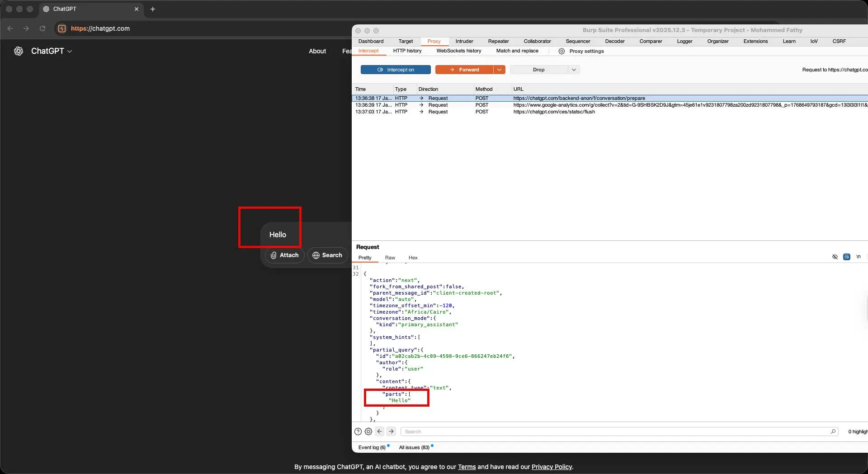Open the HTTP history sub-tab

(x=407, y=51)
